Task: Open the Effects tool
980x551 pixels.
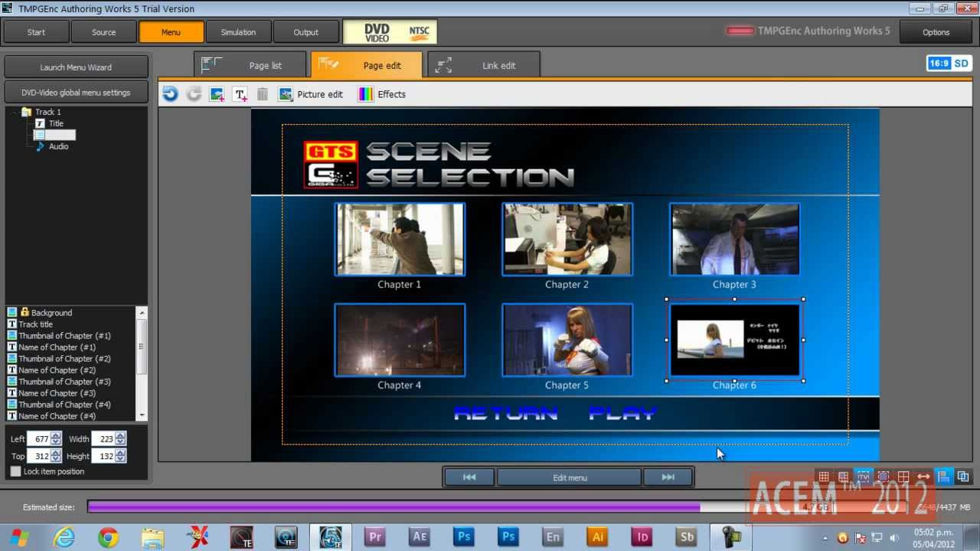Action: (x=382, y=94)
